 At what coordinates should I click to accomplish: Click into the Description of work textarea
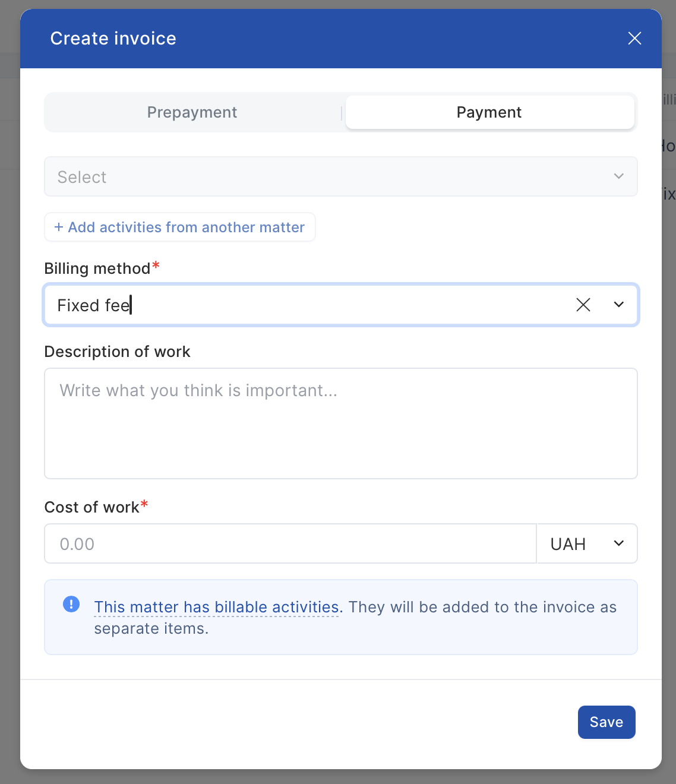click(x=340, y=423)
